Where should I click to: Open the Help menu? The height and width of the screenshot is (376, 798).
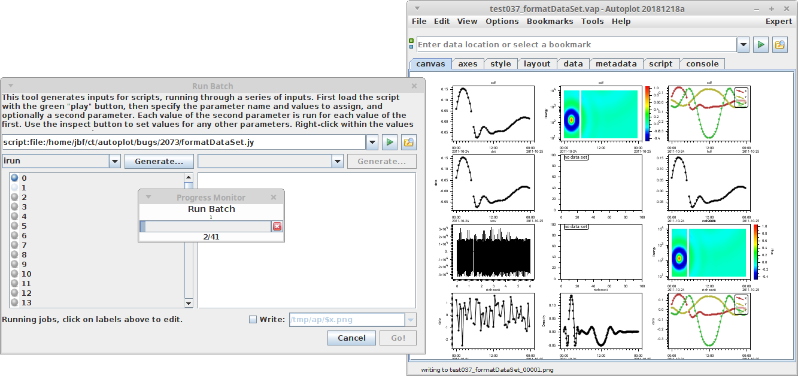[621, 21]
